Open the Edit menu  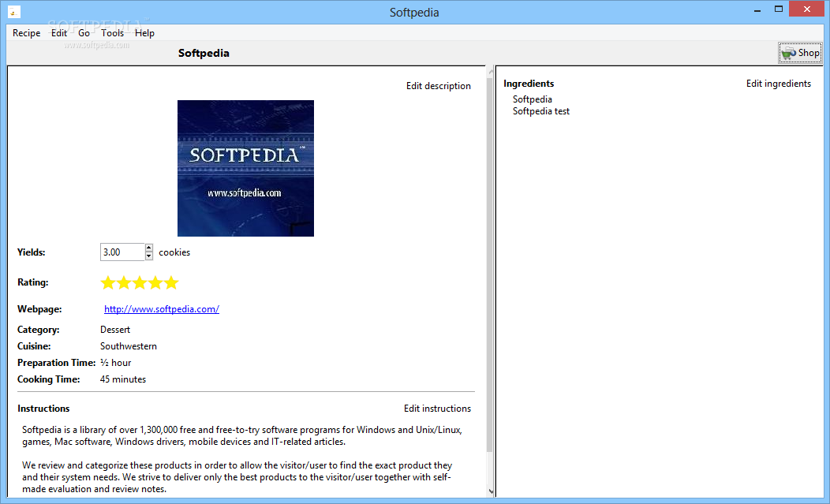click(58, 33)
